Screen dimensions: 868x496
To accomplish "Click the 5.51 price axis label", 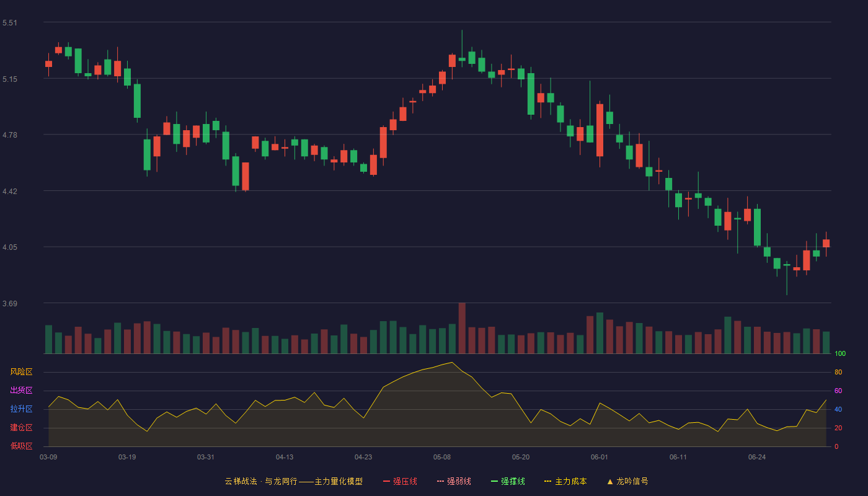I will tap(10, 23).
